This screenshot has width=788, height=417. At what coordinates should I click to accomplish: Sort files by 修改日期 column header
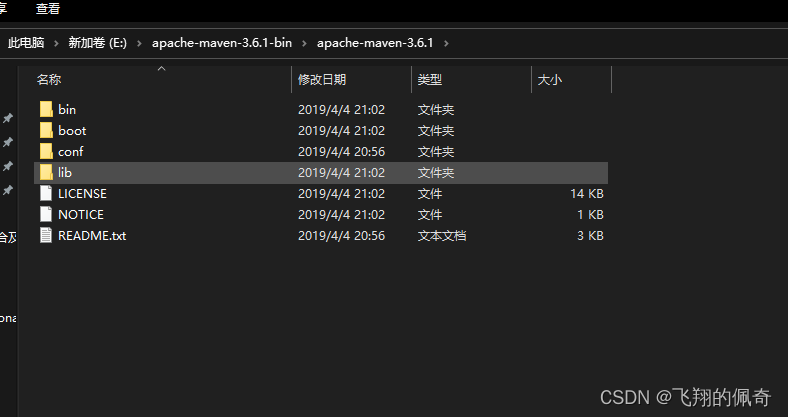(x=322, y=79)
